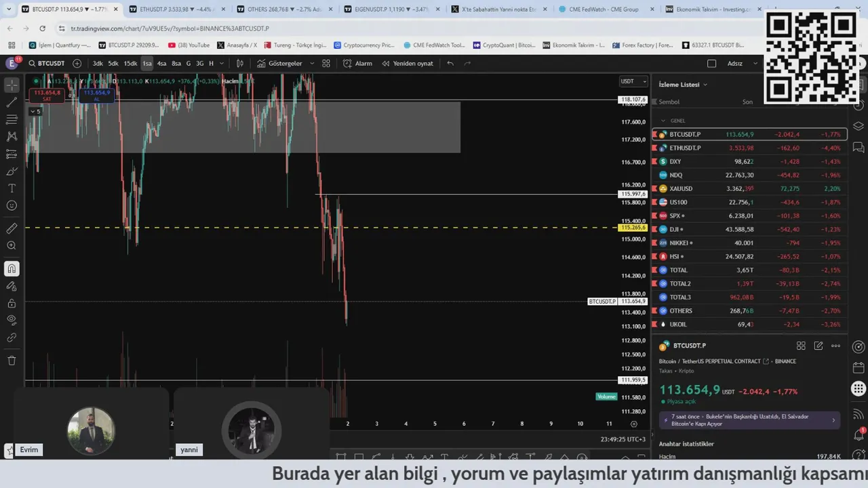Open chat panel in right sidebar
Image resolution: width=868 pixels, height=488 pixels.
click(x=858, y=147)
